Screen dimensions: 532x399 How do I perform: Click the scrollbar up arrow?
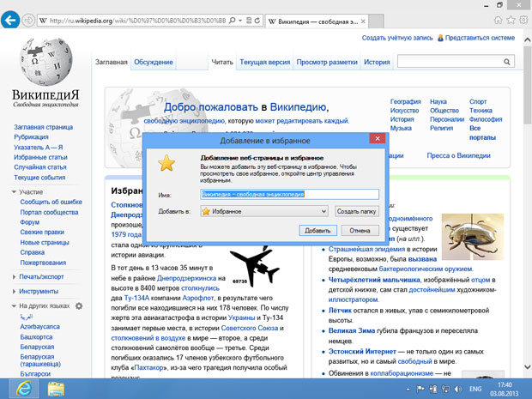pyautogui.click(x=527, y=39)
